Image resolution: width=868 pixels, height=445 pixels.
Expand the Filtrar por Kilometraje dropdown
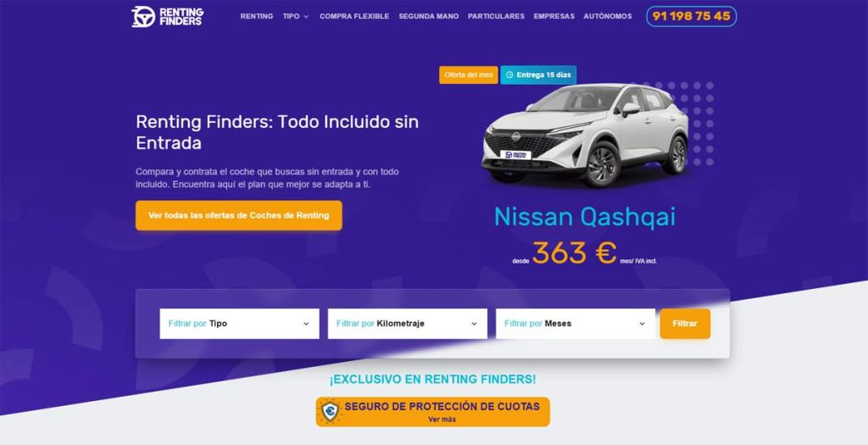(408, 324)
